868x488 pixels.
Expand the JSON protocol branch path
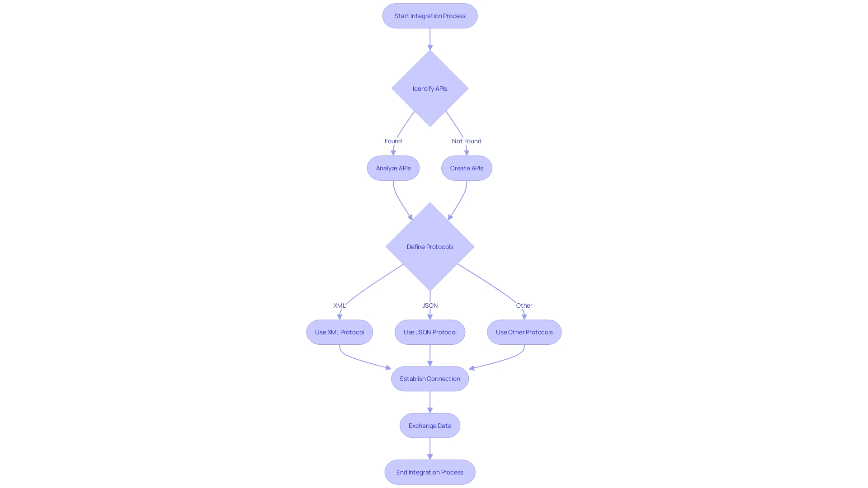pyautogui.click(x=429, y=332)
